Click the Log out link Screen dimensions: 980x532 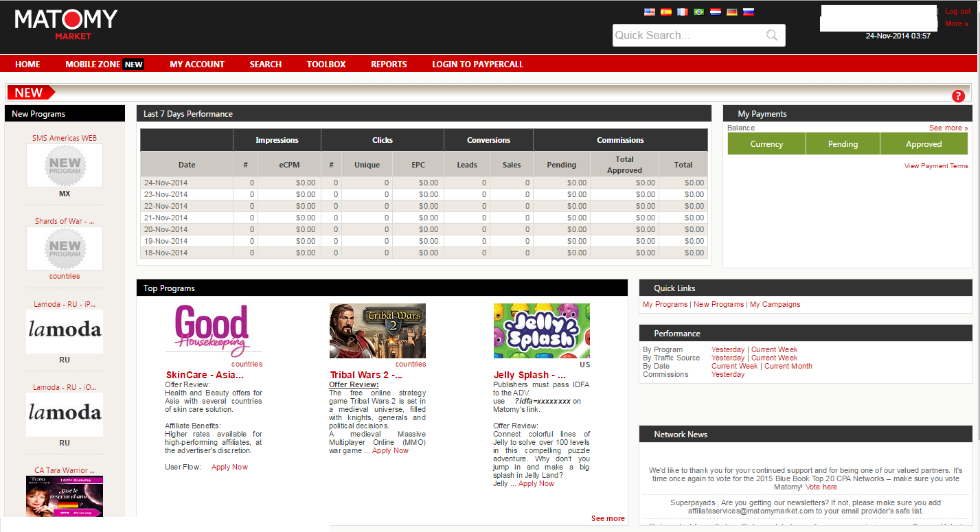(957, 11)
